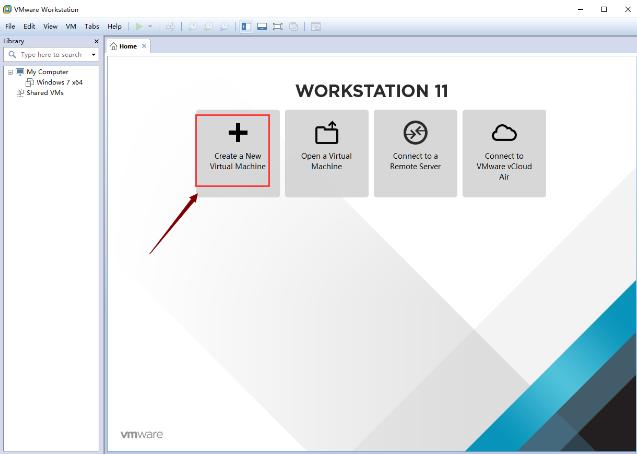The height and width of the screenshot is (454, 637).
Task: Click Create a New Virtual Machine tile
Action: point(238,151)
